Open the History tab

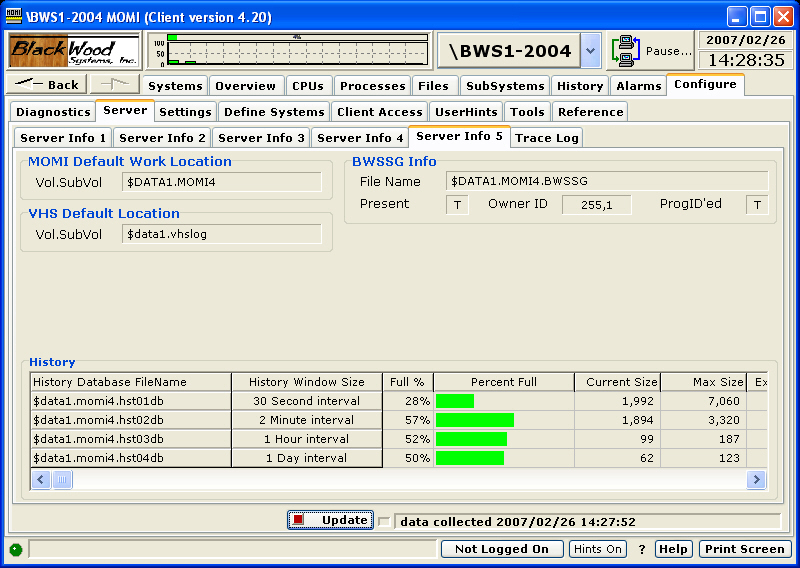pos(580,86)
